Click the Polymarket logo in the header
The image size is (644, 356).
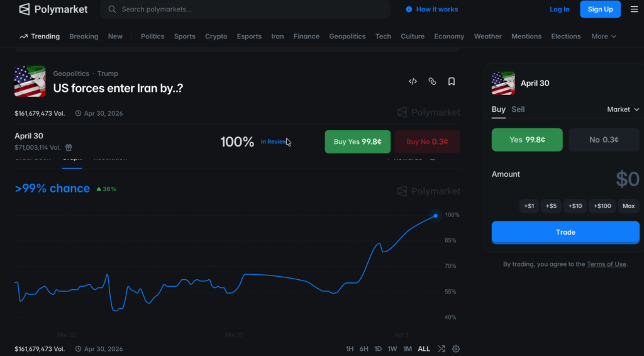point(53,9)
